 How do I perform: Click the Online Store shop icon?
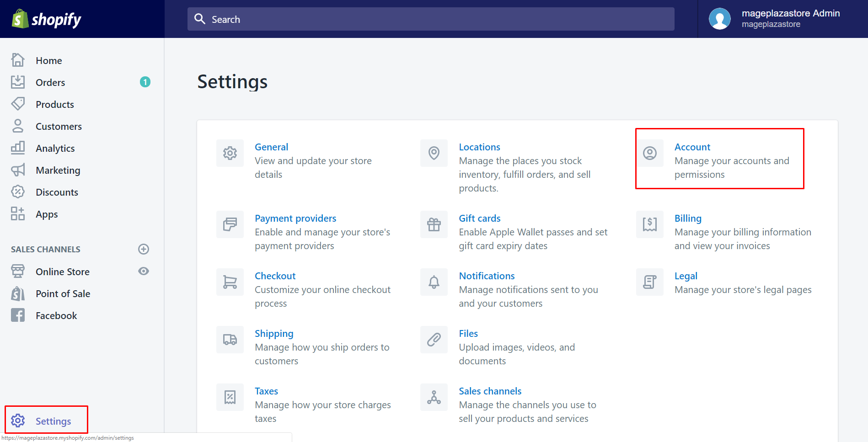(x=18, y=271)
